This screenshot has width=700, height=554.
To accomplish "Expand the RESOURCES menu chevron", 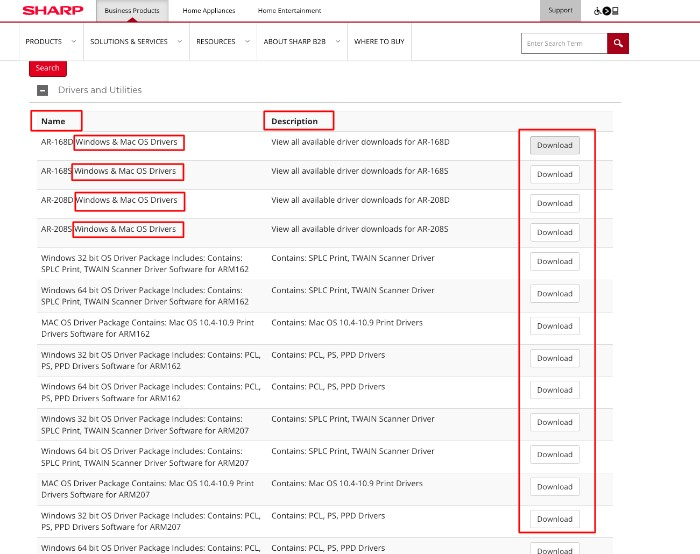I will point(247,41).
